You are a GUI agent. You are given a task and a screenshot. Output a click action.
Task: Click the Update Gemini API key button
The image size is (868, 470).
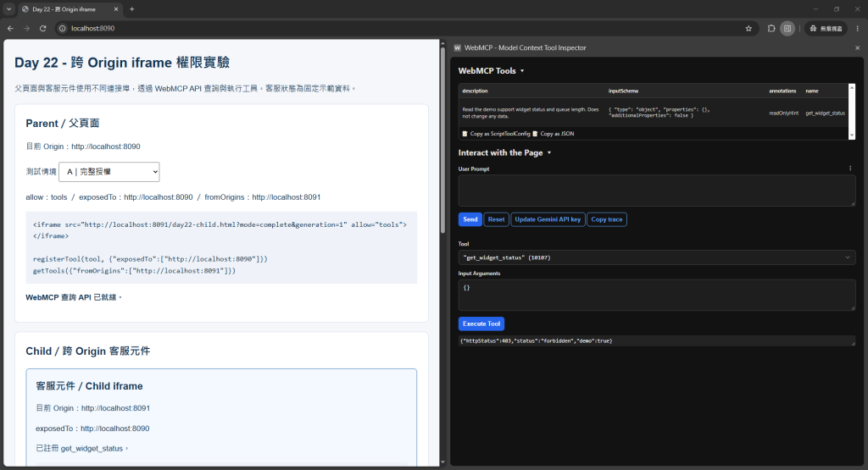point(548,219)
